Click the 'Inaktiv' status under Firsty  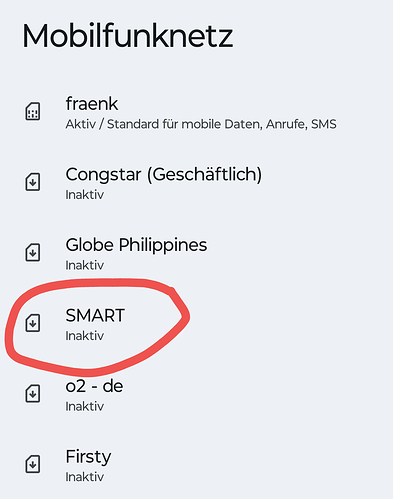click(85, 477)
